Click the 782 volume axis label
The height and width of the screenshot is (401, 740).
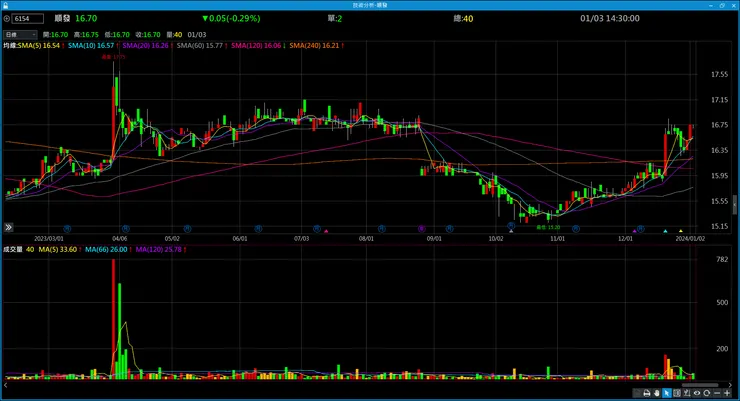click(x=722, y=259)
